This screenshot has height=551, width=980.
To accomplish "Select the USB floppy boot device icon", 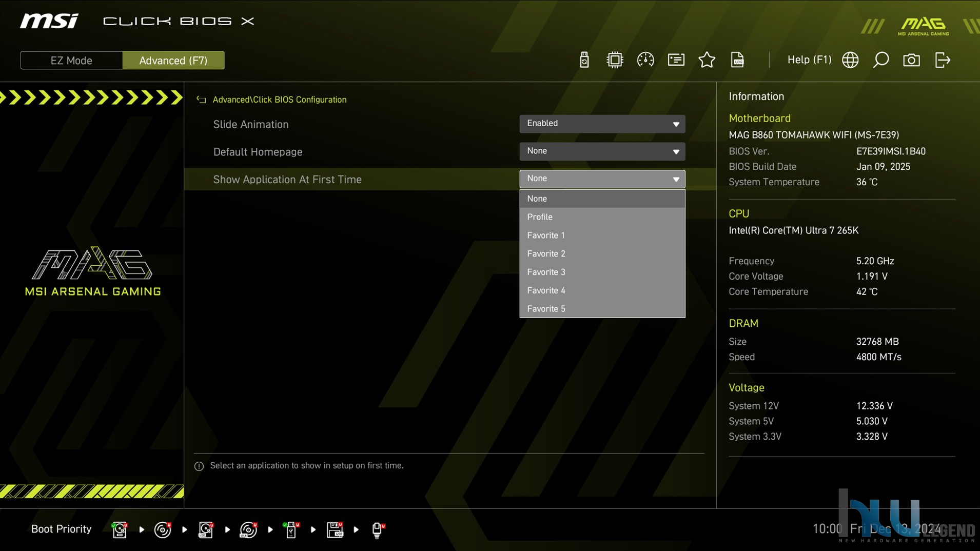I will coord(335,529).
